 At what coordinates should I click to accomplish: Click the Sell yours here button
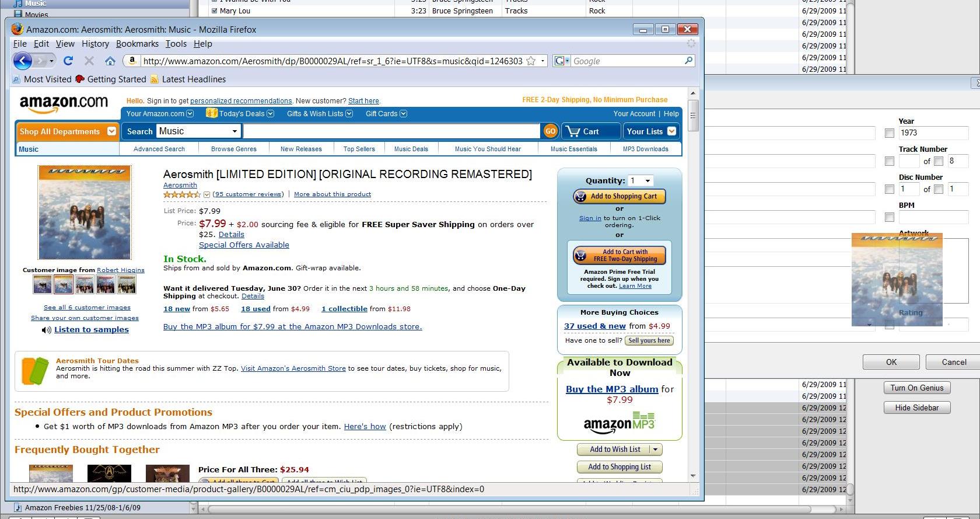[649, 340]
